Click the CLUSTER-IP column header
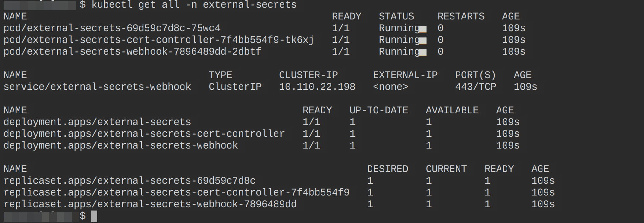644x223 pixels. (x=308, y=75)
